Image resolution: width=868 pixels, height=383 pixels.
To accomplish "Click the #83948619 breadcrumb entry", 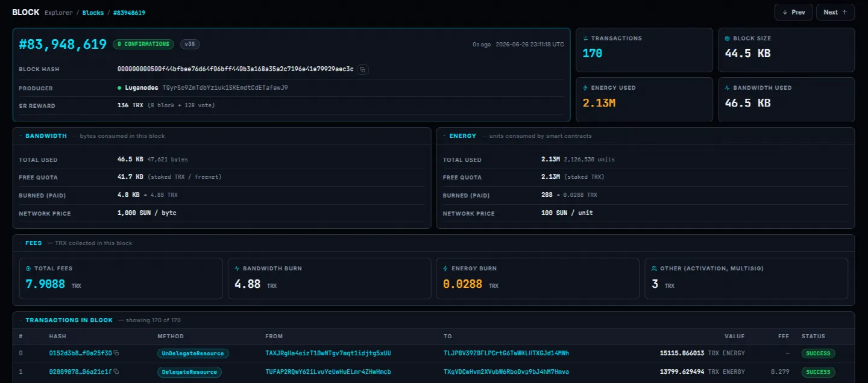I will point(130,13).
